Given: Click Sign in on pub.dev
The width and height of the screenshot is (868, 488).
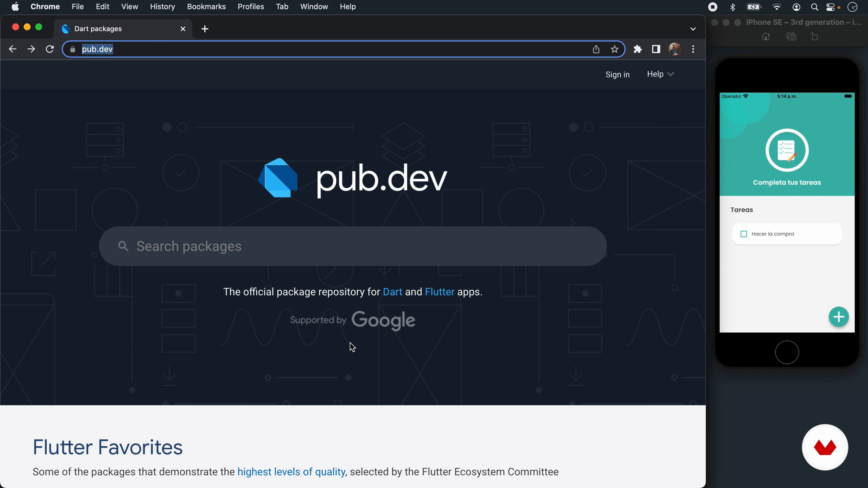Looking at the screenshot, I should tap(617, 74).
